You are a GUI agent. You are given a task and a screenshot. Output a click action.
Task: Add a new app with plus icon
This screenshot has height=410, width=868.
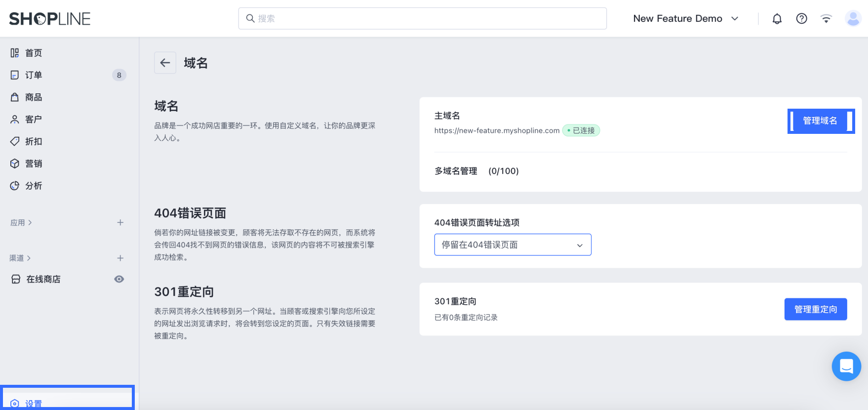tap(120, 223)
